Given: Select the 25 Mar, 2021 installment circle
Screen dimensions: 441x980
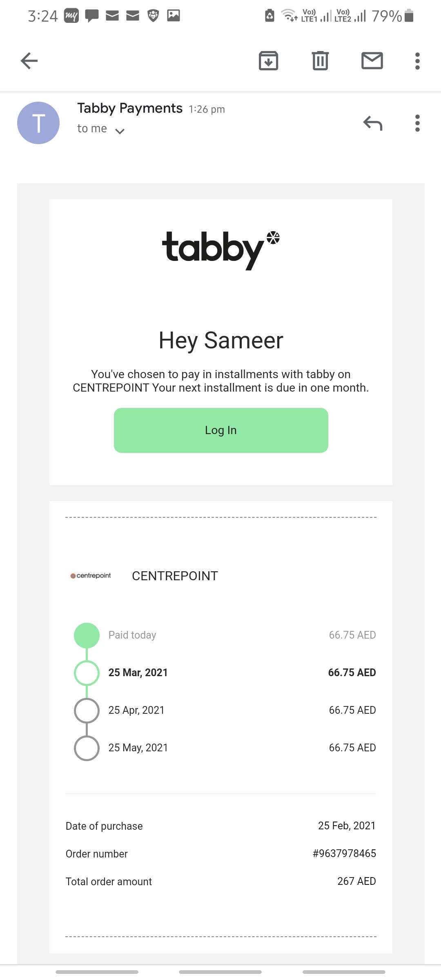Looking at the screenshot, I should 87,673.
